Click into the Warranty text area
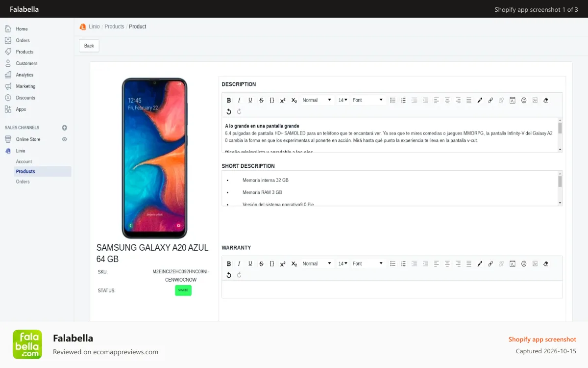 point(392,289)
